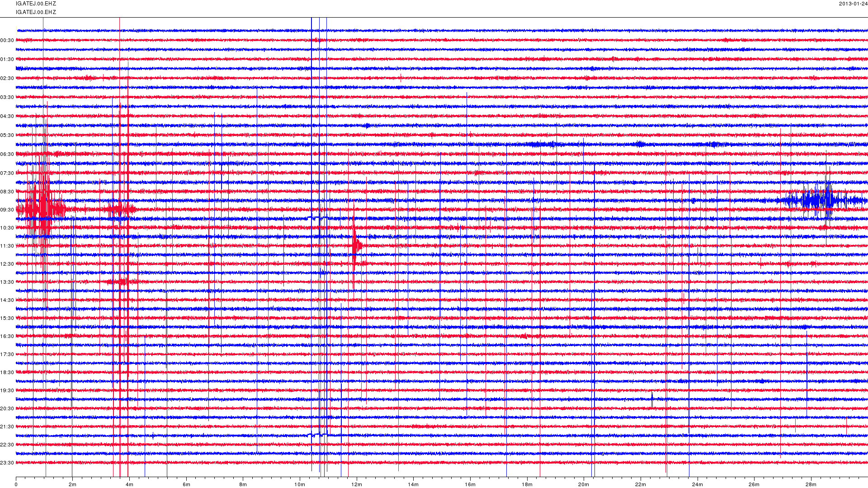Viewport: 868px width, 488px height.
Task: Click the 21:30 time label
Action: (x=7, y=427)
